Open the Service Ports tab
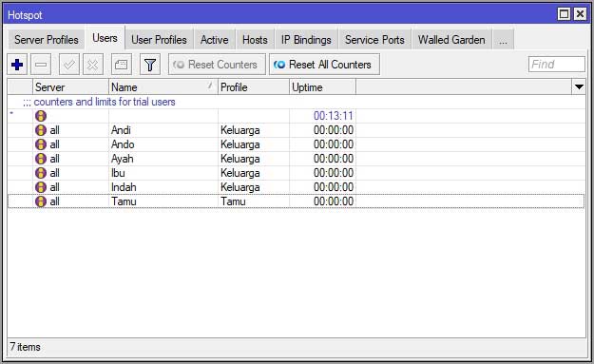Image resolution: width=594 pixels, height=364 pixels. 374,40
